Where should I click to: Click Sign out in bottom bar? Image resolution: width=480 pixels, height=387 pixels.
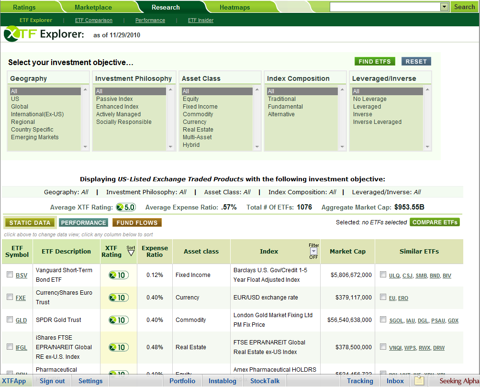52,381
